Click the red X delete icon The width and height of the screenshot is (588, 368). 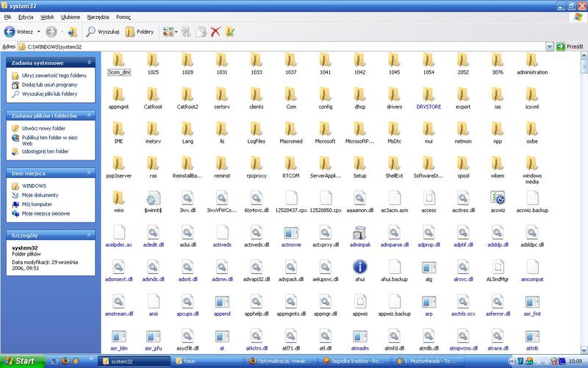click(x=215, y=32)
